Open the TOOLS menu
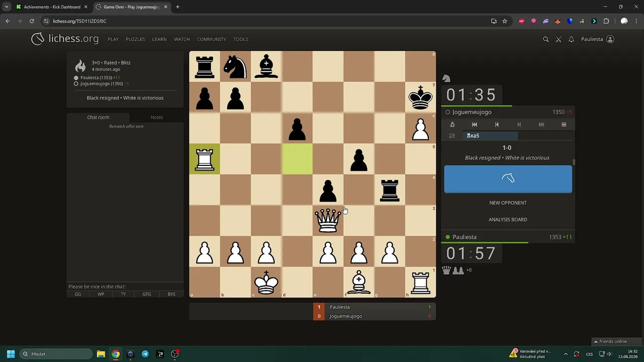 click(240, 39)
